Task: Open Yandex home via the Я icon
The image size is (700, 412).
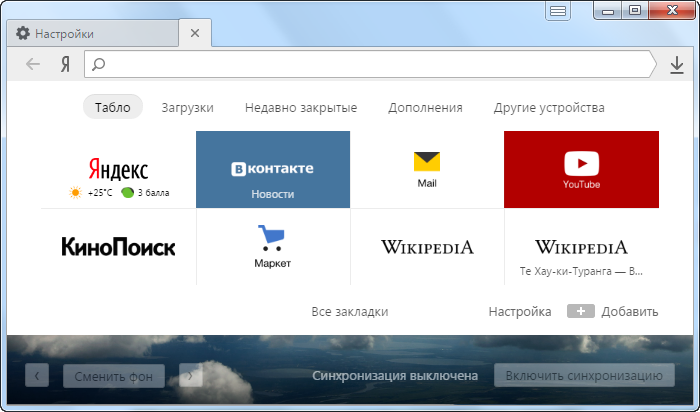Action: (66, 65)
